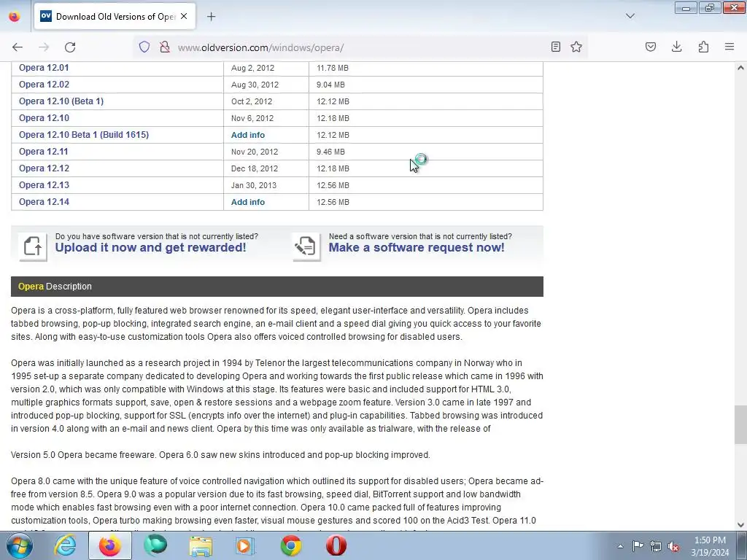Open the Opera 12.12 link
747x560 pixels.
click(44, 168)
